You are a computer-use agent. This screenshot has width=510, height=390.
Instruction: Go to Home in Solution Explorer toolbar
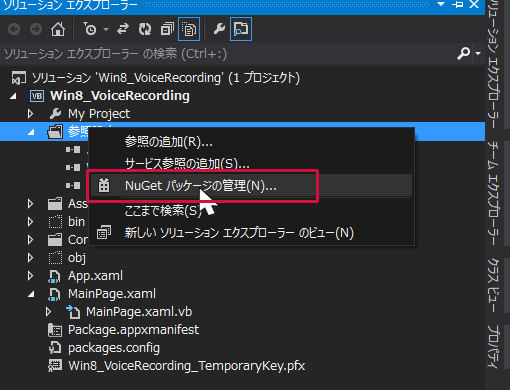pyautogui.click(x=58, y=29)
